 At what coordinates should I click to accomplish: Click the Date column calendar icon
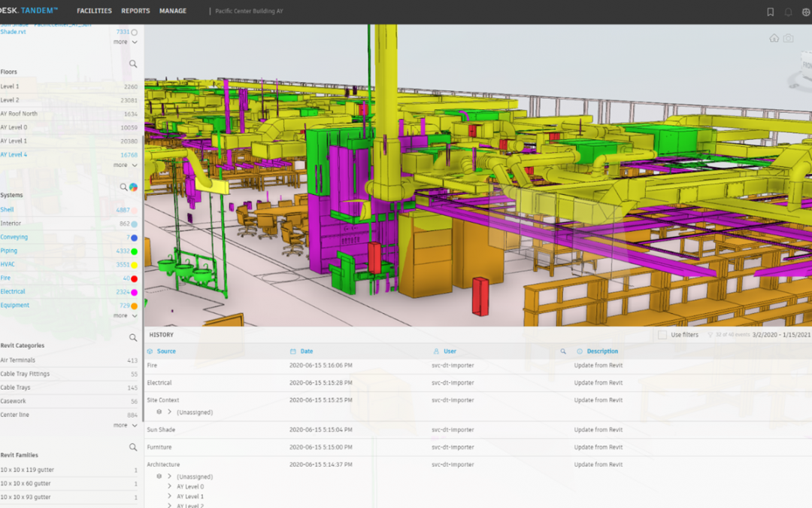coord(292,351)
